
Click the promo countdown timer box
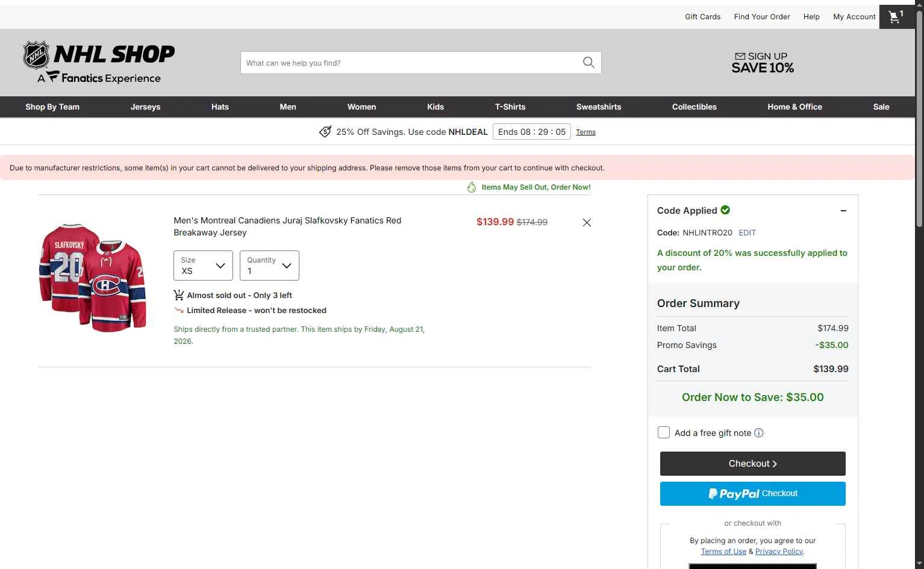(x=532, y=132)
